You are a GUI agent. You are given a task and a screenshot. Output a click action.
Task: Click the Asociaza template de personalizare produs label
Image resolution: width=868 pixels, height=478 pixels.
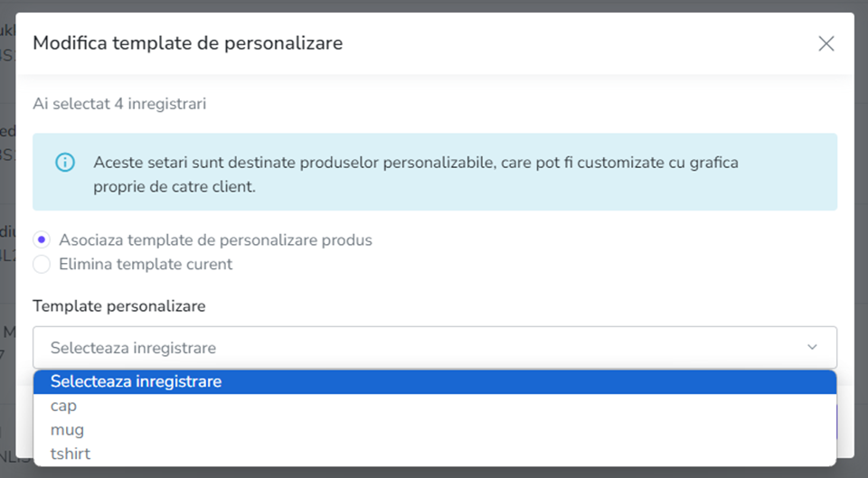pos(215,240)
